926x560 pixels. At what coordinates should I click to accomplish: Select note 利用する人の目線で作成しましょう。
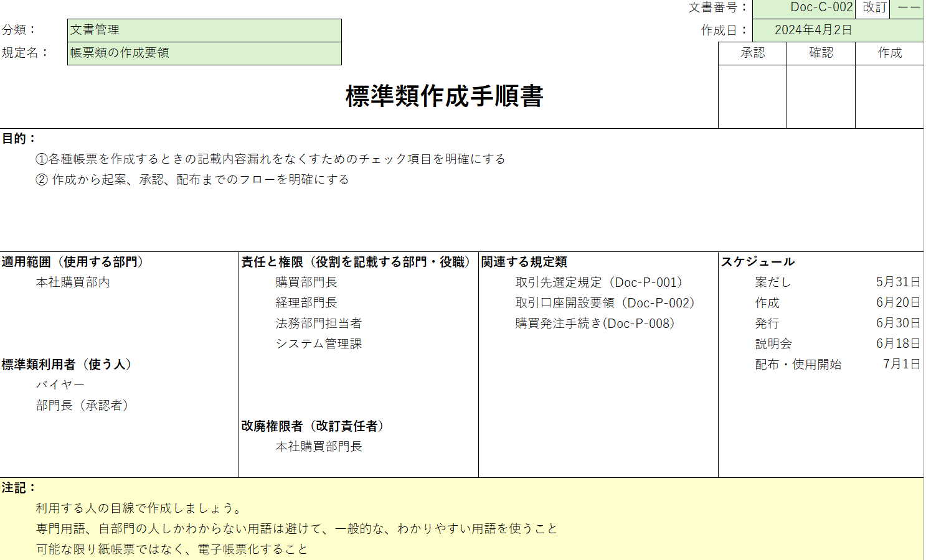pos(139,508)
